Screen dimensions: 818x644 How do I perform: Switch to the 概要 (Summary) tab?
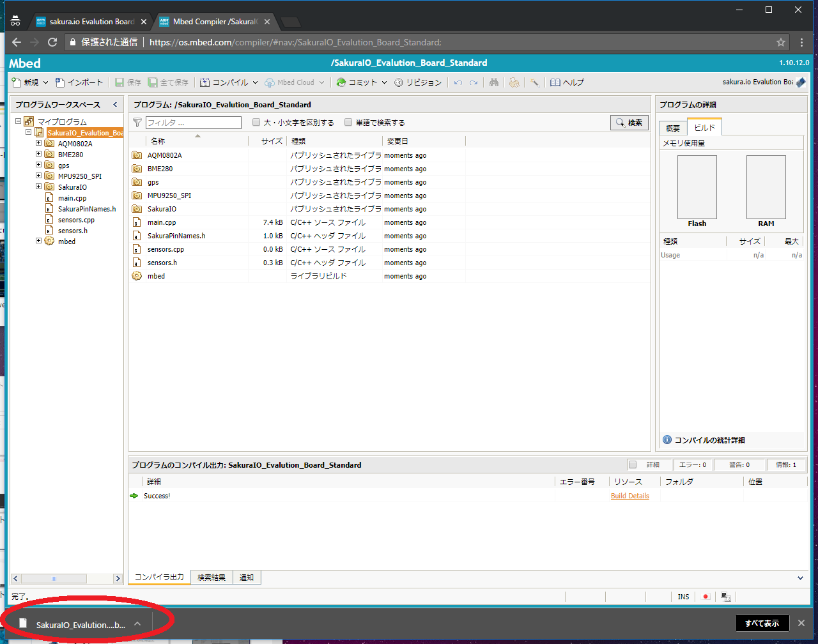click(x=673, y=128)
